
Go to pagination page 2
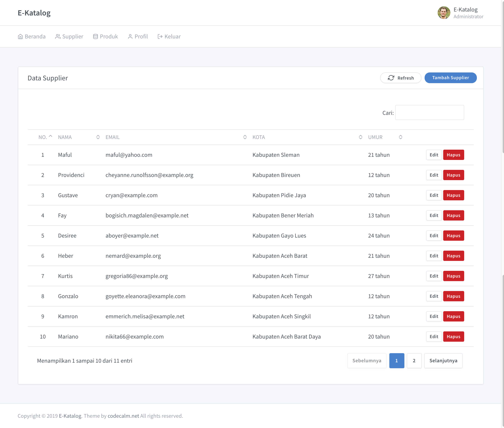pyautogui.click(x=414, y=360)
